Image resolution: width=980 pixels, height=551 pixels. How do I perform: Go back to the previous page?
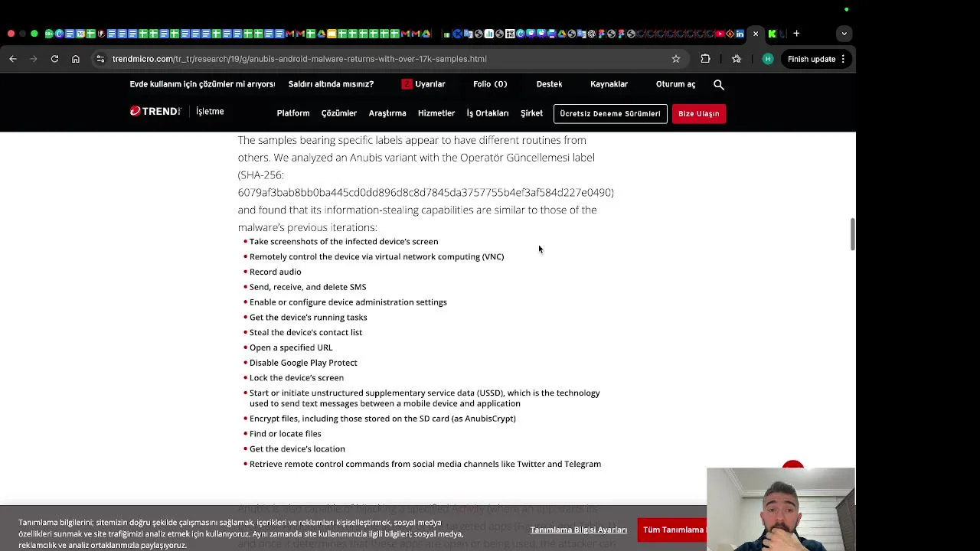click(13, 59)
